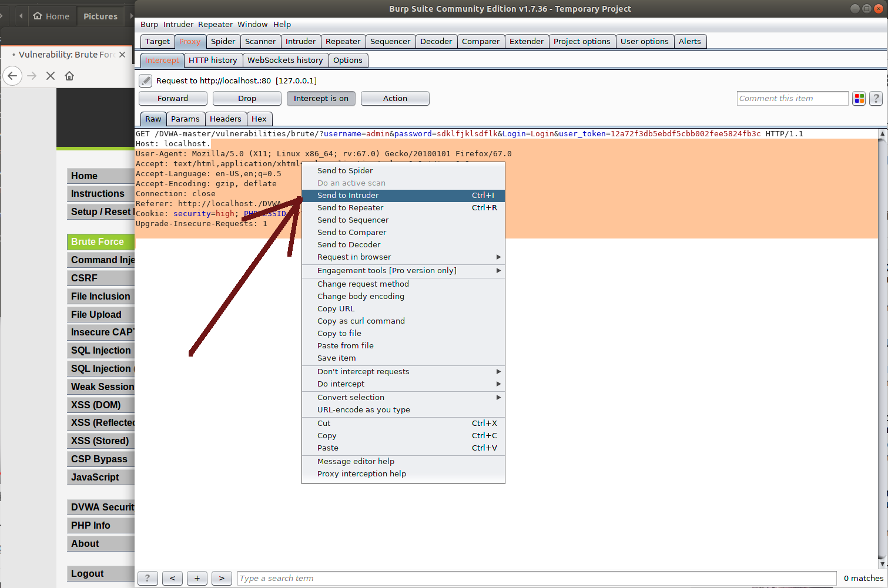Click Paste from file entry
This screenshot has height=588, width=888.
[x=403, y=346]
